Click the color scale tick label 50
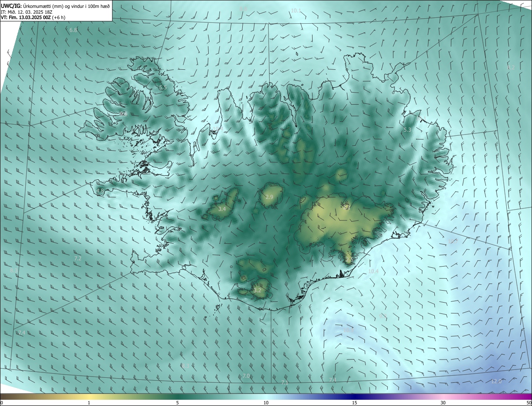Screen dimensions: 532x406 (529, 403)
